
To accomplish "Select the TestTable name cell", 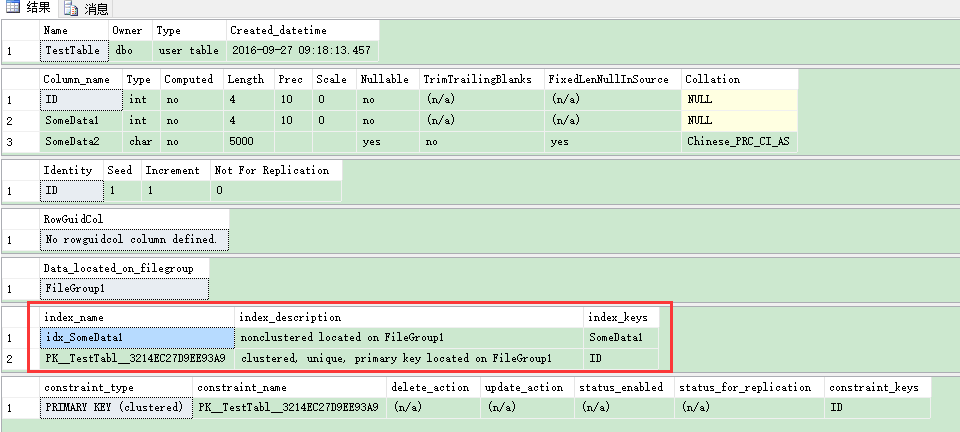I will pyautogui.click(x=75, y=51).
